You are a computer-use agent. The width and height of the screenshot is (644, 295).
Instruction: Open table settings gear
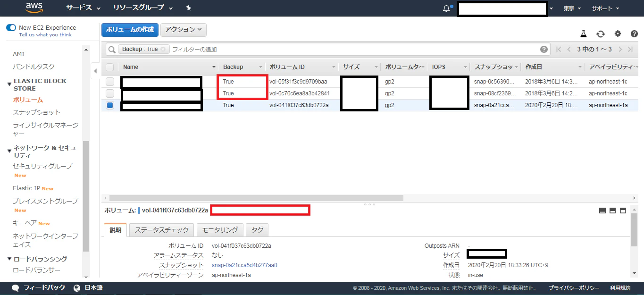618,34
